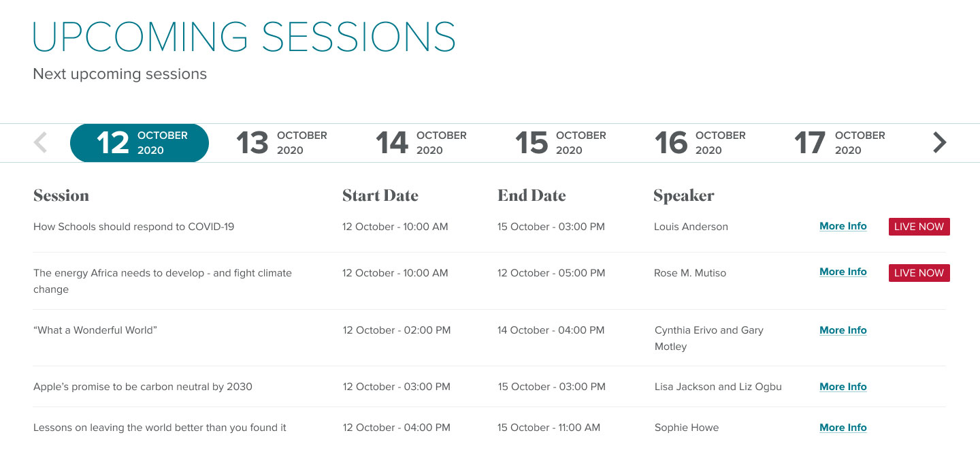Screen dimensions: 980x465
Task: Click LIVE NOW badge for COVID-19 schools session
Action: (x=919, y=227)
